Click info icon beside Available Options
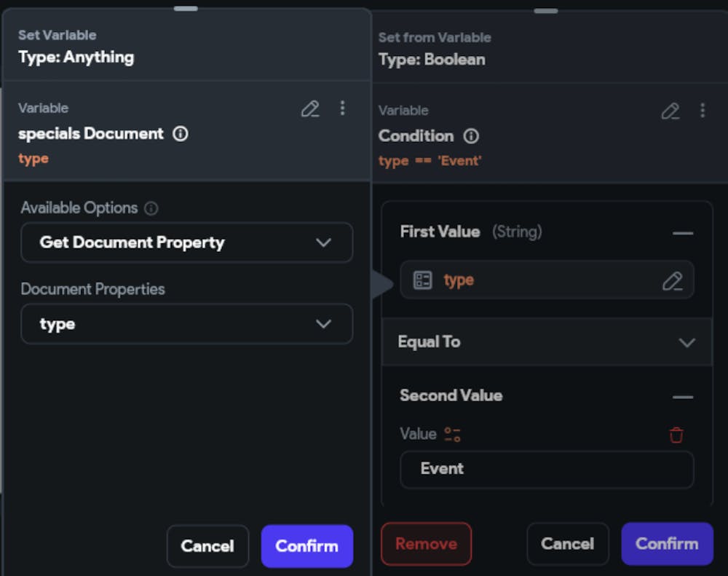This screenshot has width=728, height=576. (151, 209)
